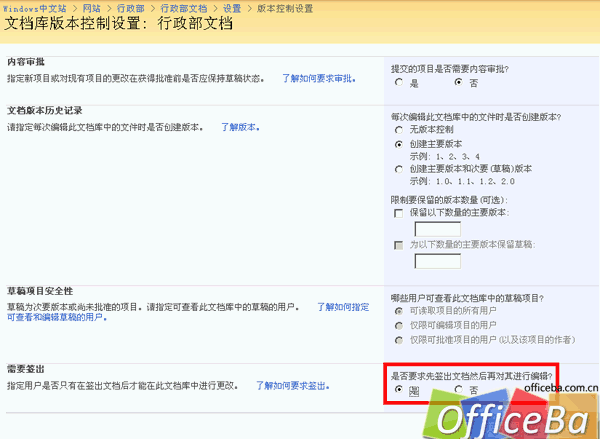Click the 版本控制设置 breadcrumb text

point(285,8)
